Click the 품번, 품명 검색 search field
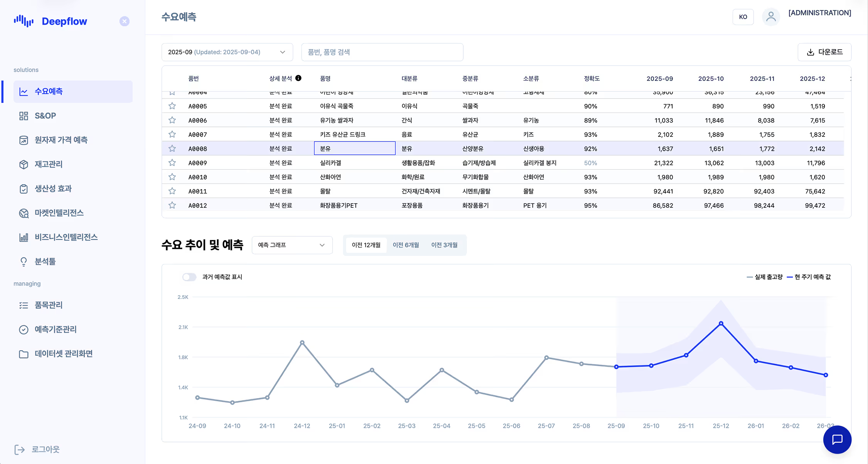Viewport: 868px width, 464px height. click(x=382, y=52)
